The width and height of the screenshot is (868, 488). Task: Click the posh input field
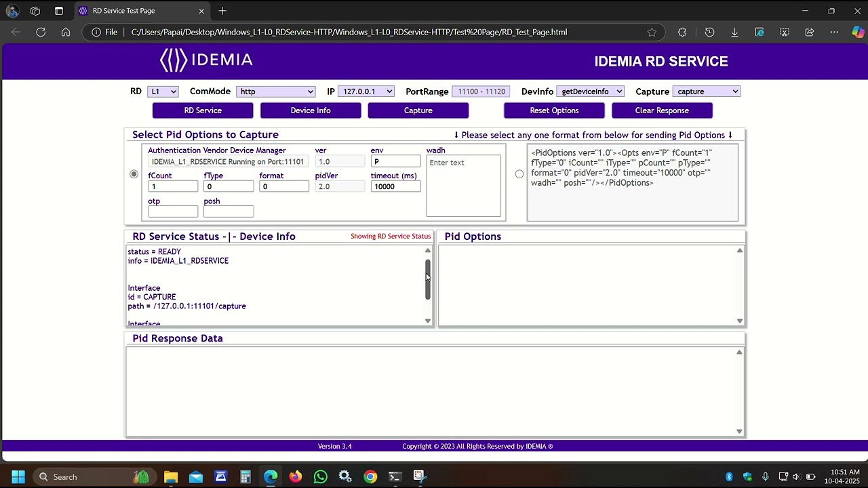tap(229, 211)
